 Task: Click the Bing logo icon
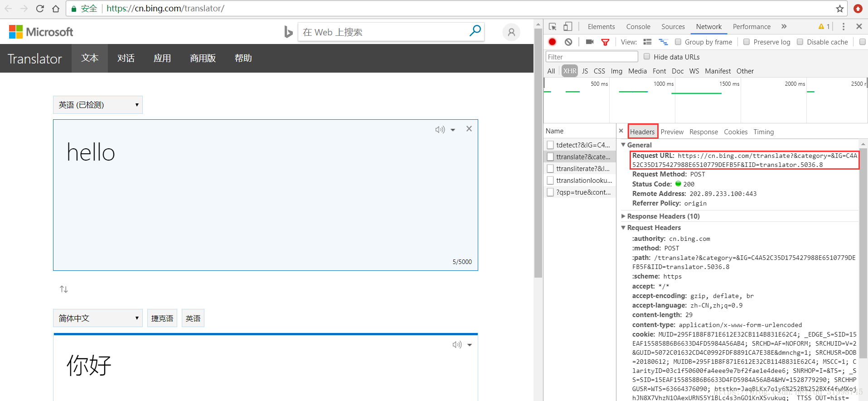click(x=288, y=32)
